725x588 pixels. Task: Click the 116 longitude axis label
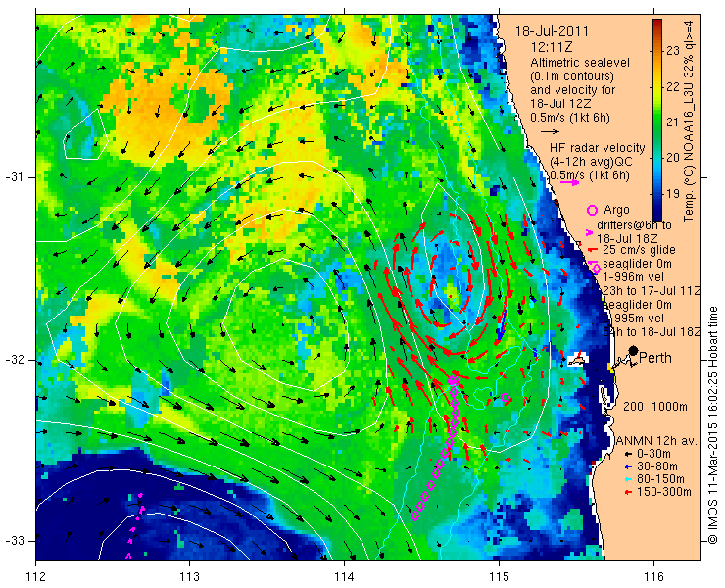(653, 577)
